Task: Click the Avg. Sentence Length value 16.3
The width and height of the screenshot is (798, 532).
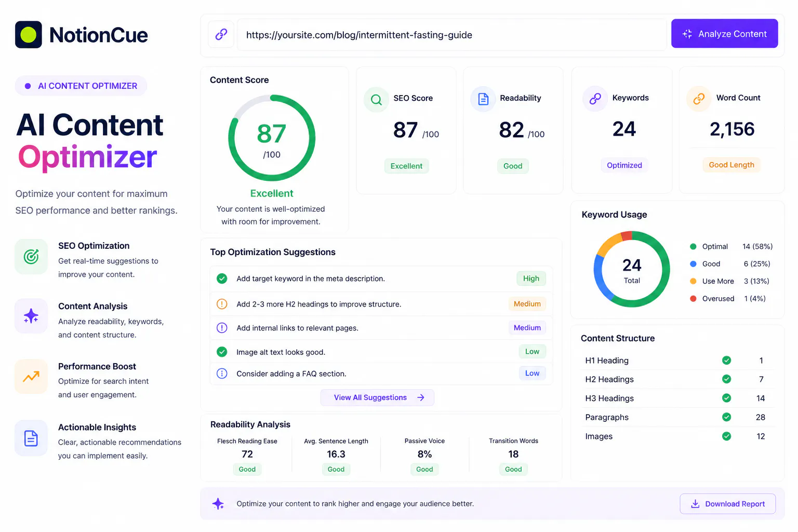Action: pyautogui.click(x=336, y=454)
